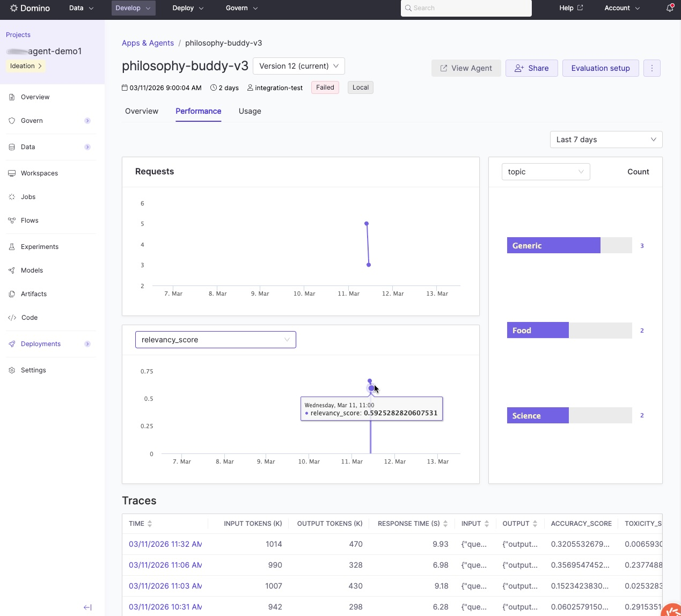
Task: Collapse the sidebar with arrow icon
Action: pos(87,607)
